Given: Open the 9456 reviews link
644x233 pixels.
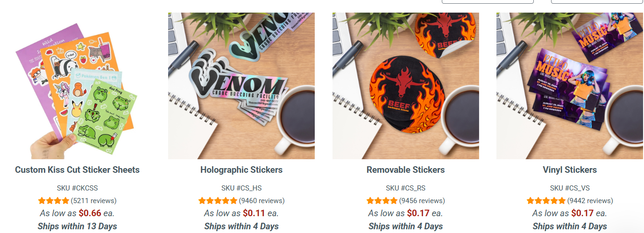Looking at the screenshot, I should [x=422, y=201].
